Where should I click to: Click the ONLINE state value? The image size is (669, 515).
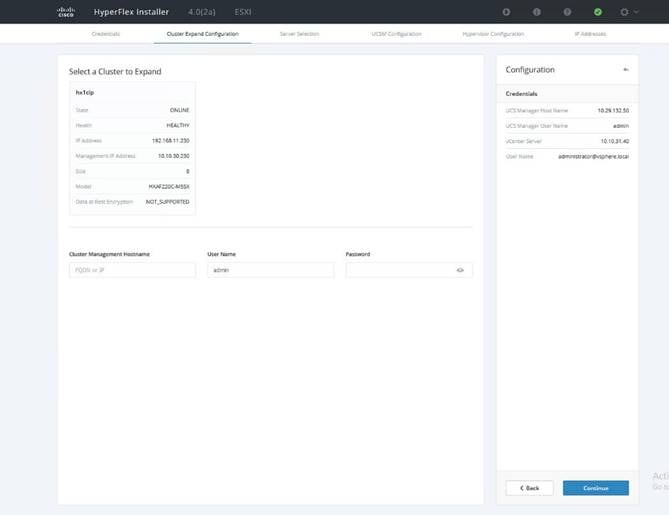pyautogui.click(x=180, y=110)
